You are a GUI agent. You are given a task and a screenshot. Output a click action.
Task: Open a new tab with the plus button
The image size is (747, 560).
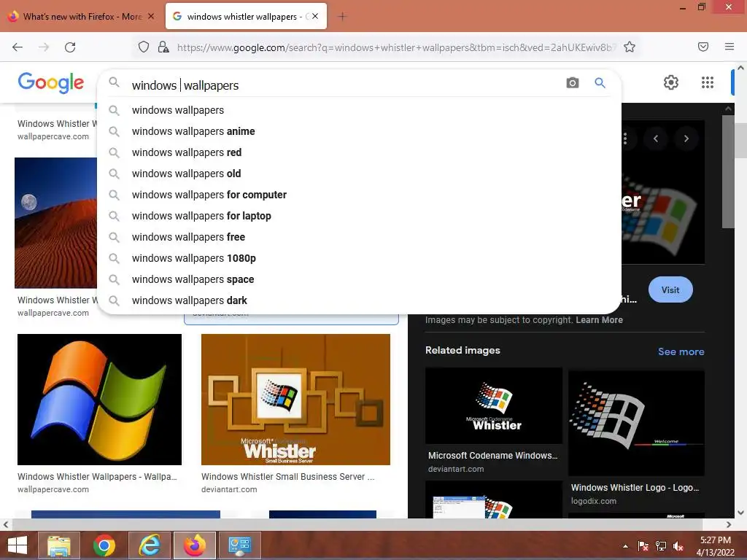pos(342,17)
